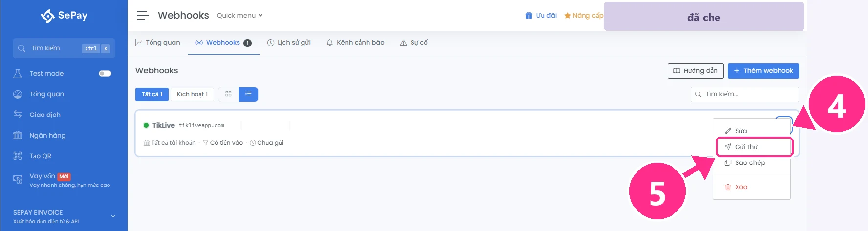The height and width of the screenshot is (231, 868).
Task: Click the tikliveapp.com domain text
Action: [x=201, y=126]
